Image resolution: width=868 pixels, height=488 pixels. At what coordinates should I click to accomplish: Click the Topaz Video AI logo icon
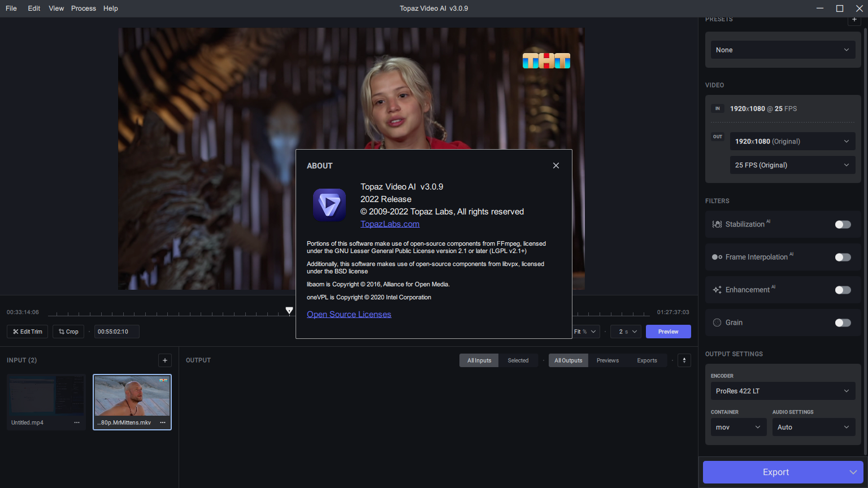(329, 205)
